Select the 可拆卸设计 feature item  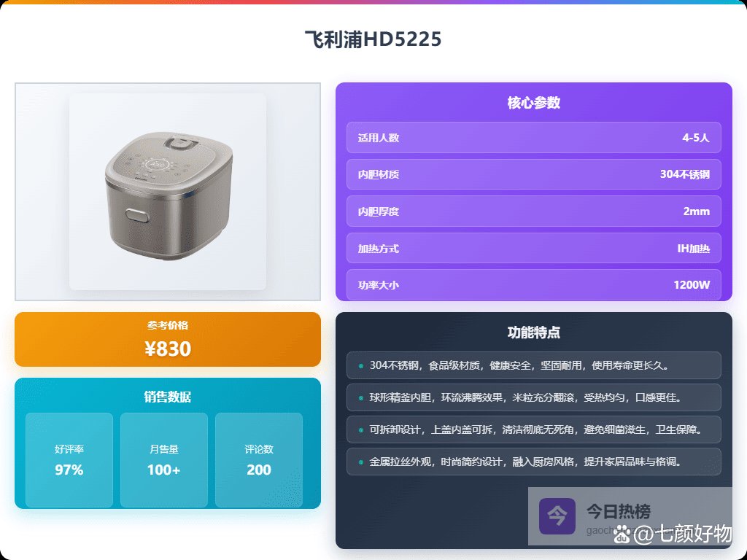click(x=533, y=429)
